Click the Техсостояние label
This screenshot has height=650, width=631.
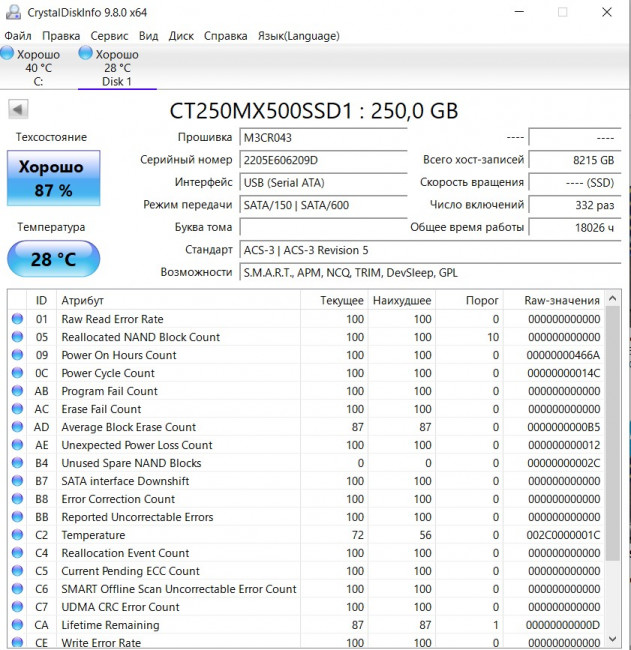(x=51, y=137)
